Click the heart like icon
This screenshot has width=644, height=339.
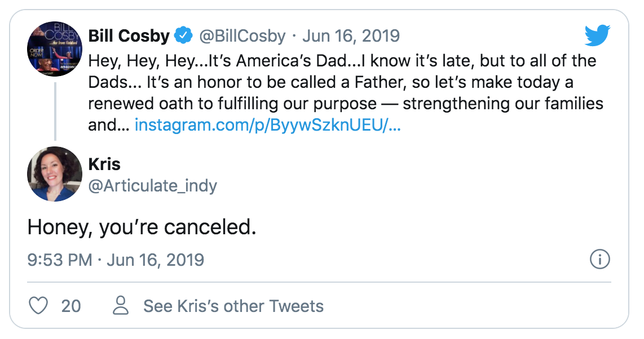tap(38, 306)
